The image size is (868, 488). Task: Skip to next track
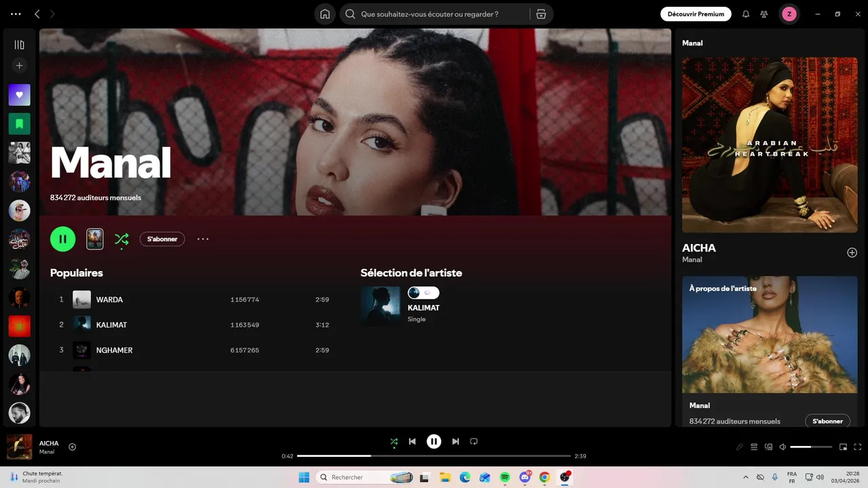(x=456, y=441)
